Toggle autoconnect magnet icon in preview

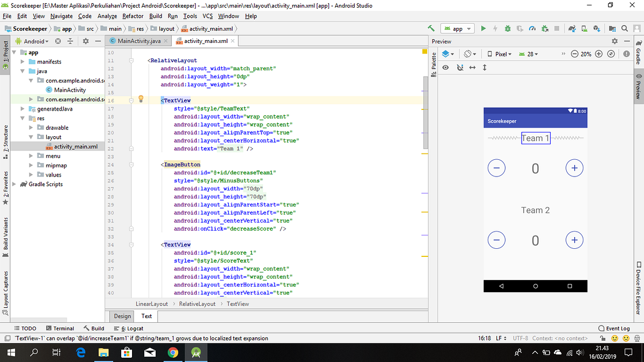pos(459,68)
